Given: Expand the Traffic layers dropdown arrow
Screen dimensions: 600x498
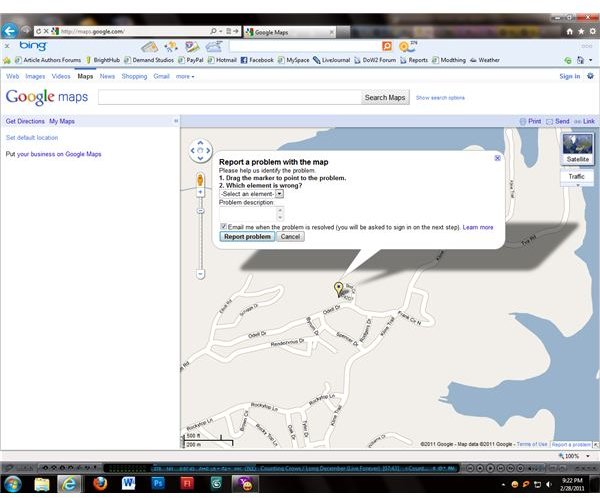Looking at the screenshot, I should click(x=578, y=185).
